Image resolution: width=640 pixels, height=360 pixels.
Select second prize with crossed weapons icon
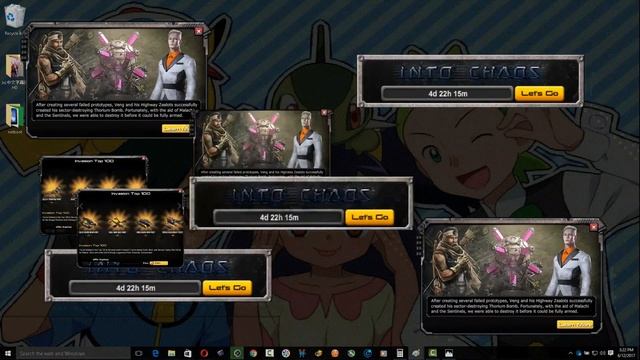click(x=118, y=222)
